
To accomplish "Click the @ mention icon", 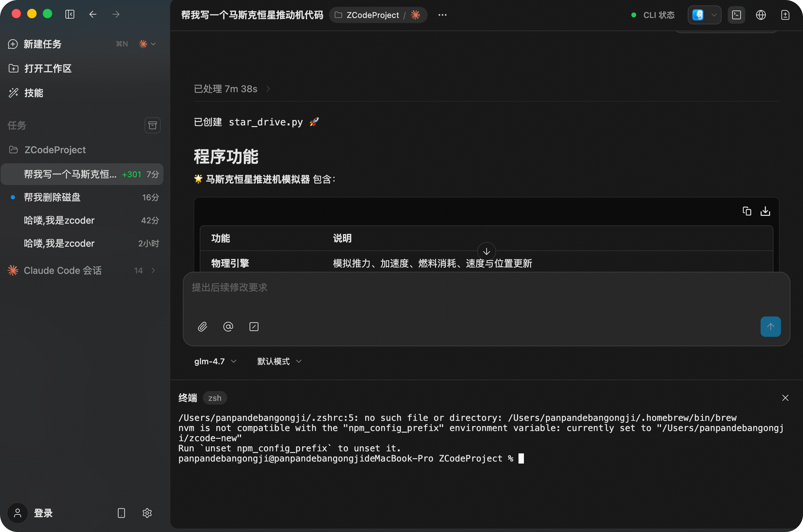I will (x=228, y=327).
